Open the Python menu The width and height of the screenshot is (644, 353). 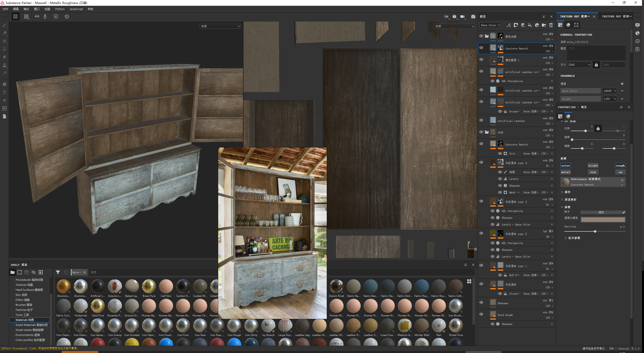(x=60, y=9)
